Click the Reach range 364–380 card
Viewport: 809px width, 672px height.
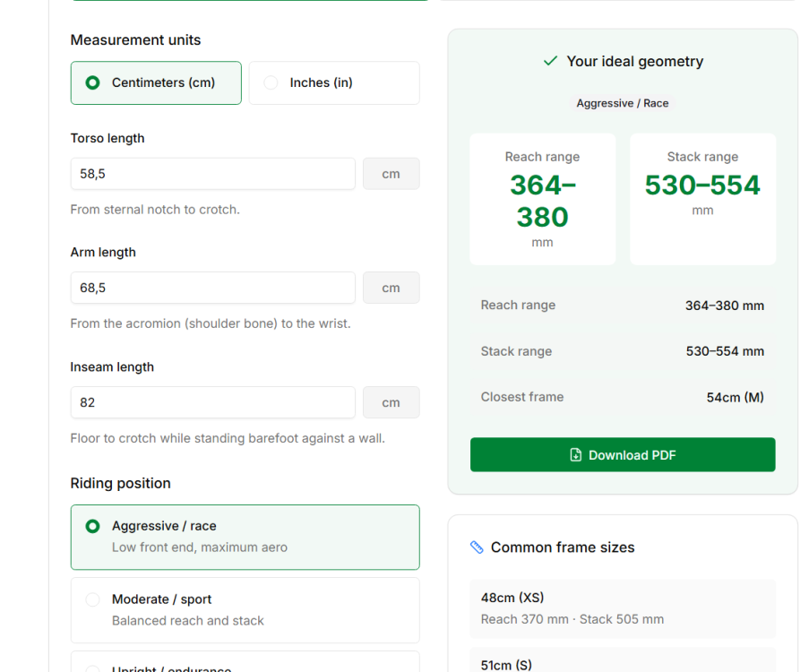click(542, 199)
